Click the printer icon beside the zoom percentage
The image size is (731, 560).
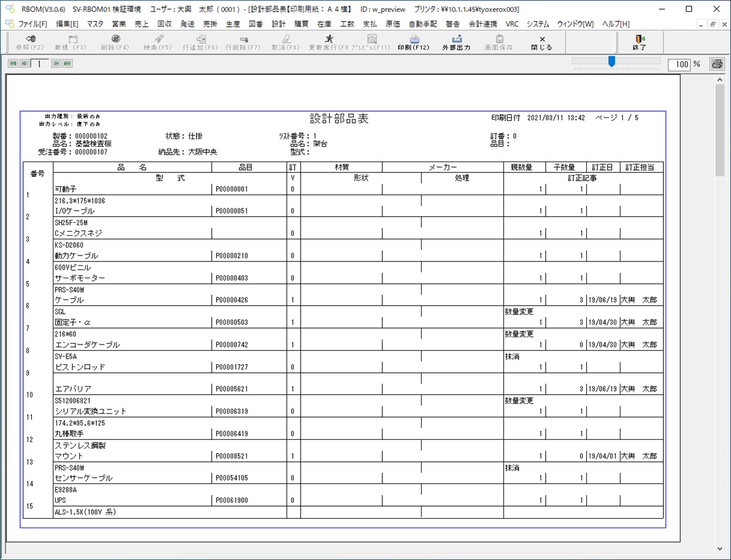[x=717, y=63]
